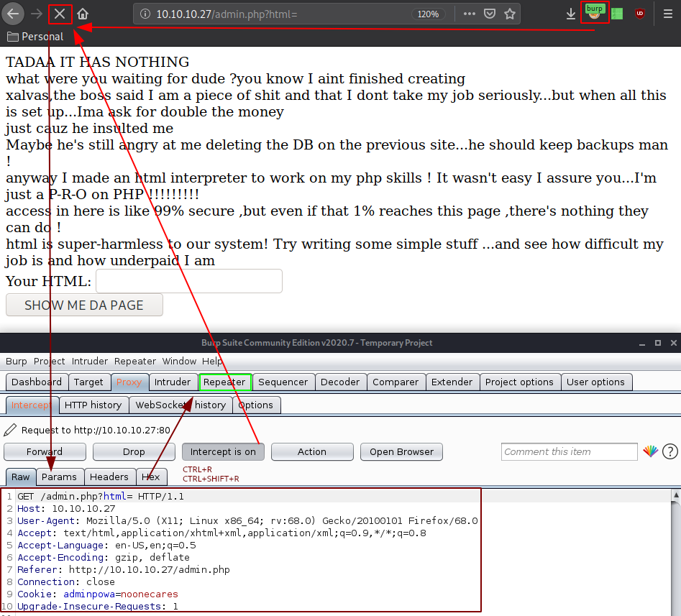
Task: Open the proxy Options sub-tab
Action: [x=256, y=405]
